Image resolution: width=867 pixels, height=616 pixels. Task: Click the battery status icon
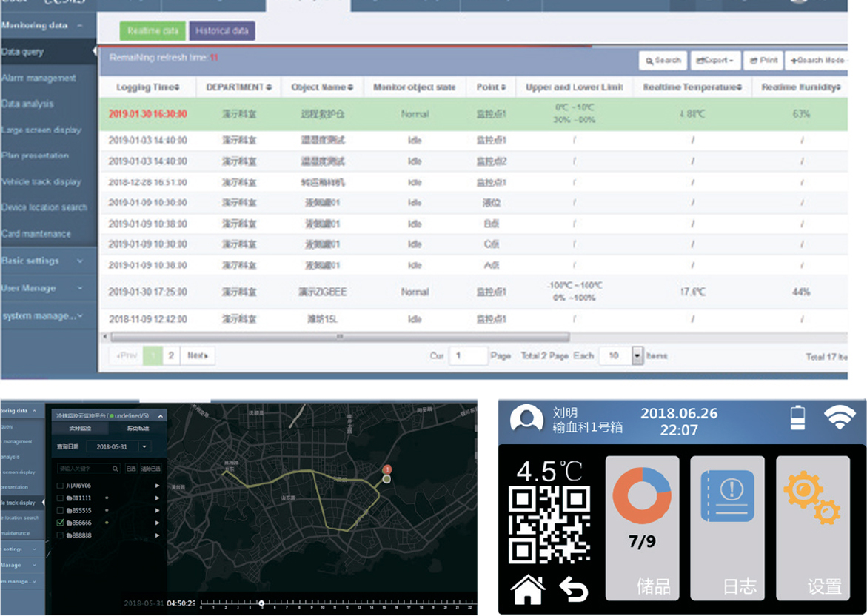(x=797, y=418)
